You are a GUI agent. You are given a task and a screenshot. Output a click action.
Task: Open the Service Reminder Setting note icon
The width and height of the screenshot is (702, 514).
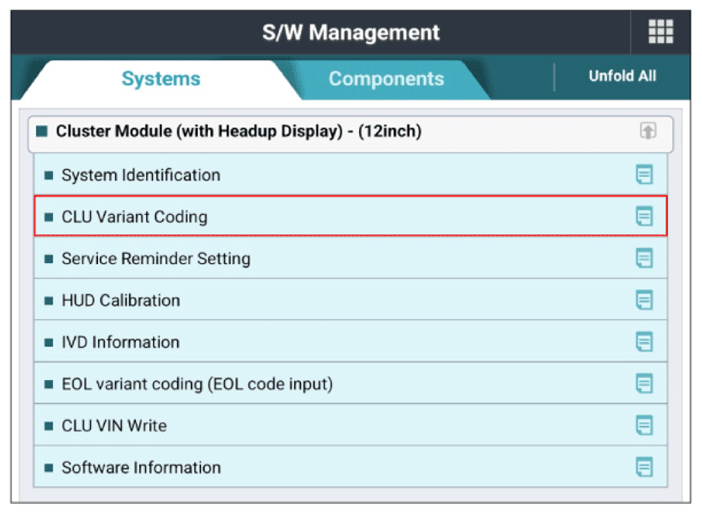pos(644,258)
